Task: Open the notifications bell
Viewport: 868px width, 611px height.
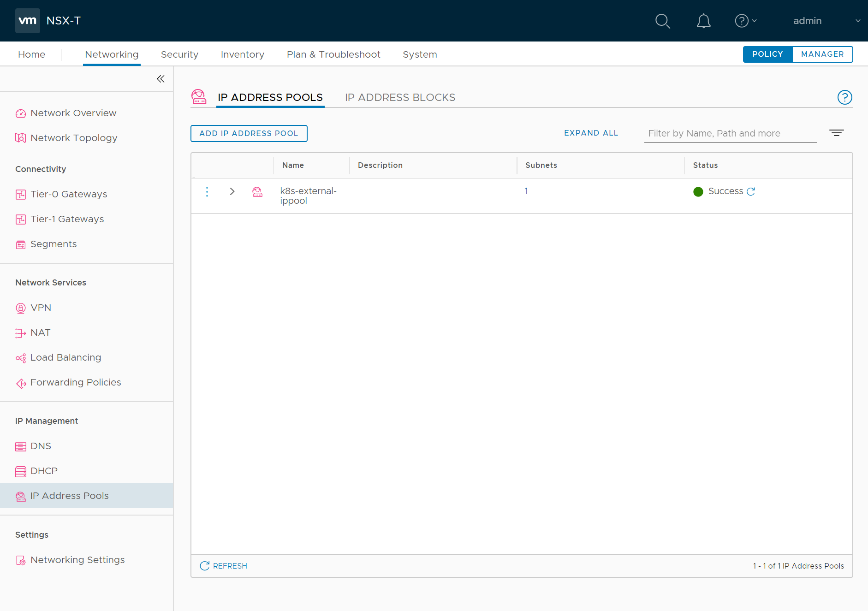Action: click(x=703, y=21)
